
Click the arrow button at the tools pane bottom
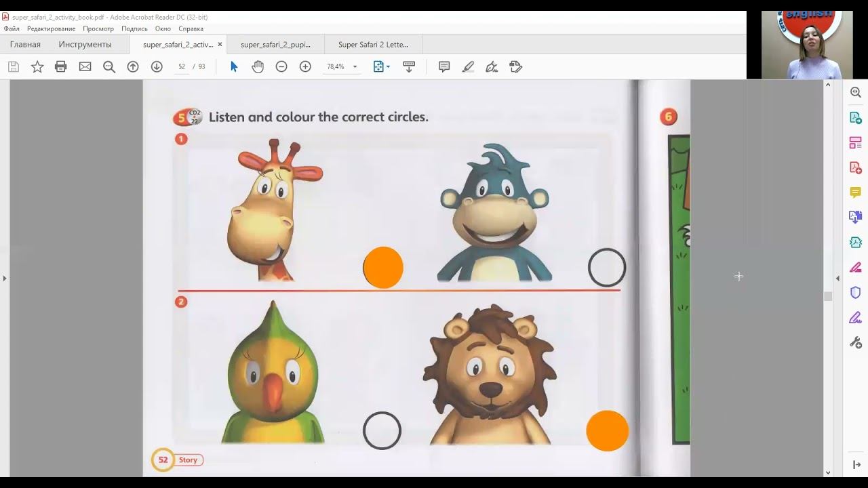[x=856, y=465]
